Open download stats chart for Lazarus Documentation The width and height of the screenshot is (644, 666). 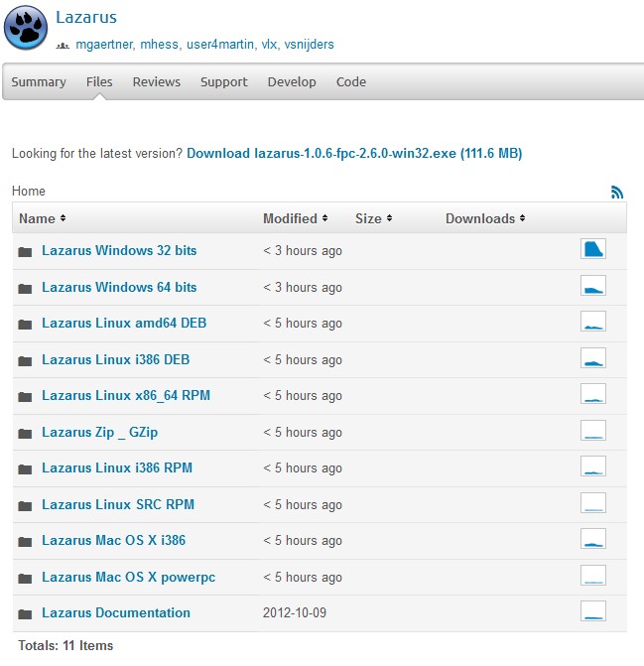(x=593, y=611)
